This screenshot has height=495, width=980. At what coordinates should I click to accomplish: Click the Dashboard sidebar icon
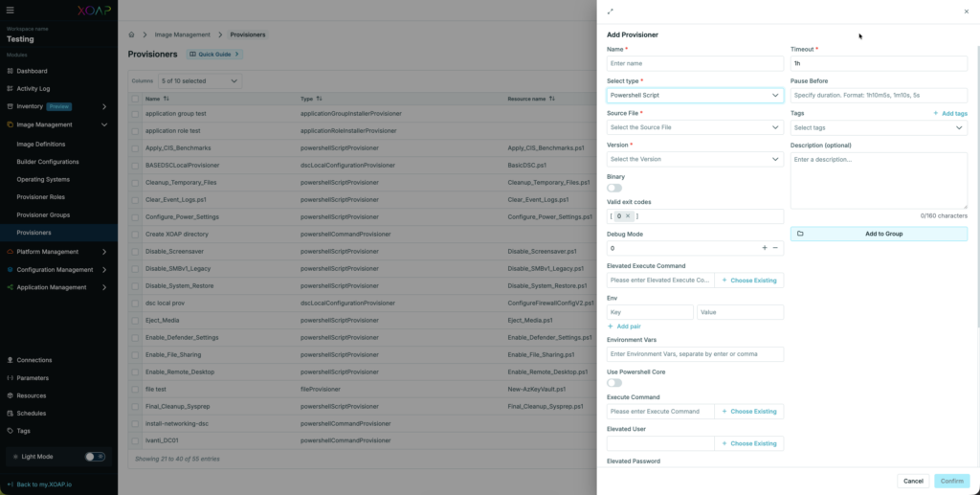11,71
